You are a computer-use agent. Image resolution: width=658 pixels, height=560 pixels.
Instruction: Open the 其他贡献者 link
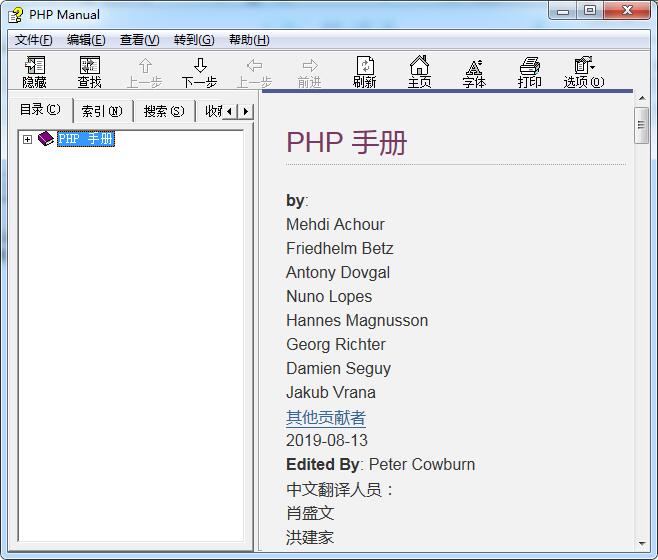pyautogui.click(x=326, y=418)
